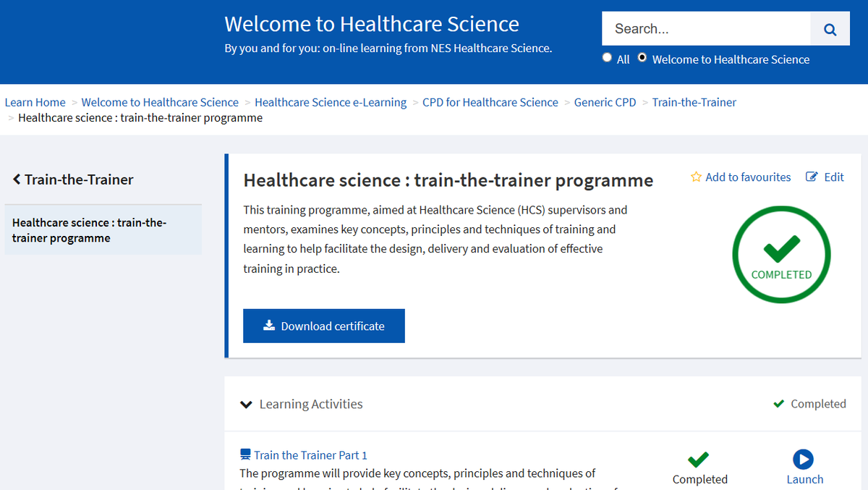Click the green checkmark above the Completed status

pyautogui.click(x=699, y=459)
